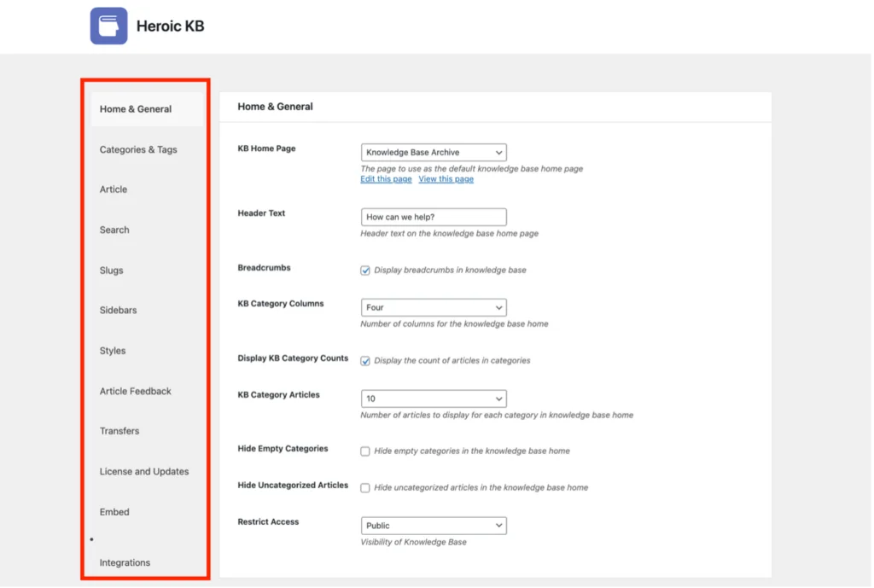
Task: Toggle the Display breadcrumbs checkbox
Action: [365, 271]
